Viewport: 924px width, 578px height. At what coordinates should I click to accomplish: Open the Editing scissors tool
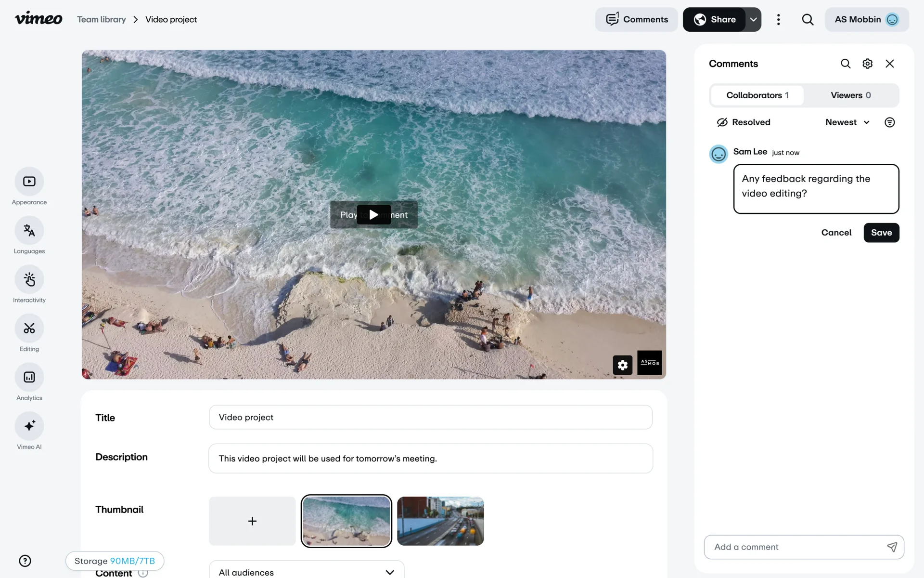[x=29, y=328]
